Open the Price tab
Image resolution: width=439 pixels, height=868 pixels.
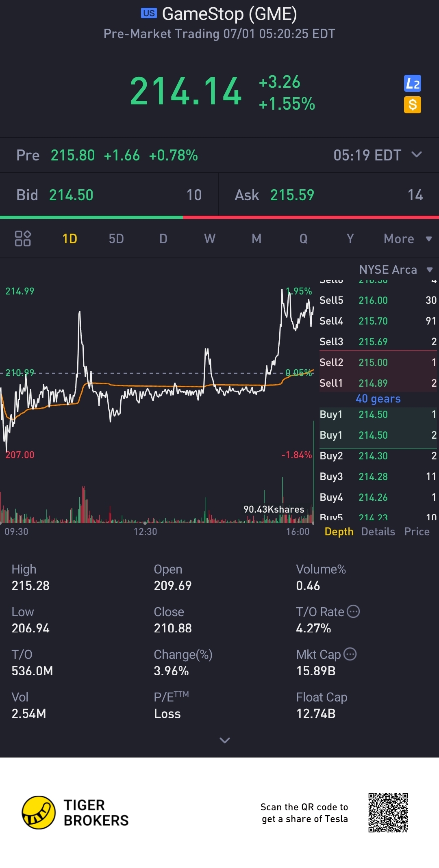pyautogui.click(x=417, y=532)
